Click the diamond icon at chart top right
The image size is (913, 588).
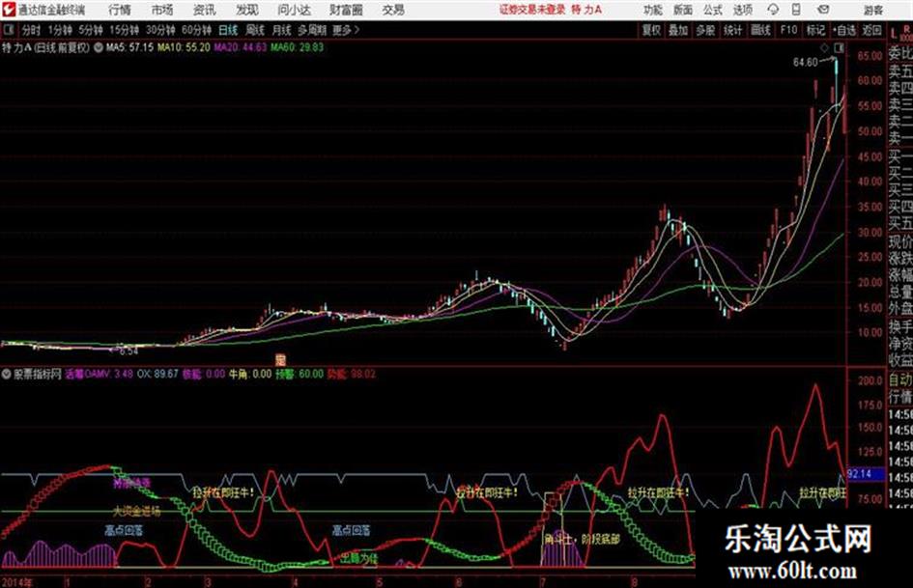coord(824,47)
